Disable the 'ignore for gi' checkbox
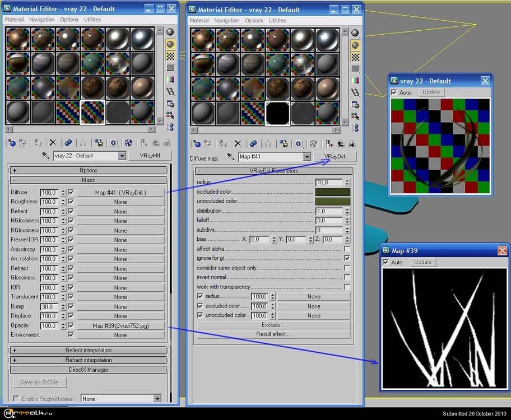 347,258
